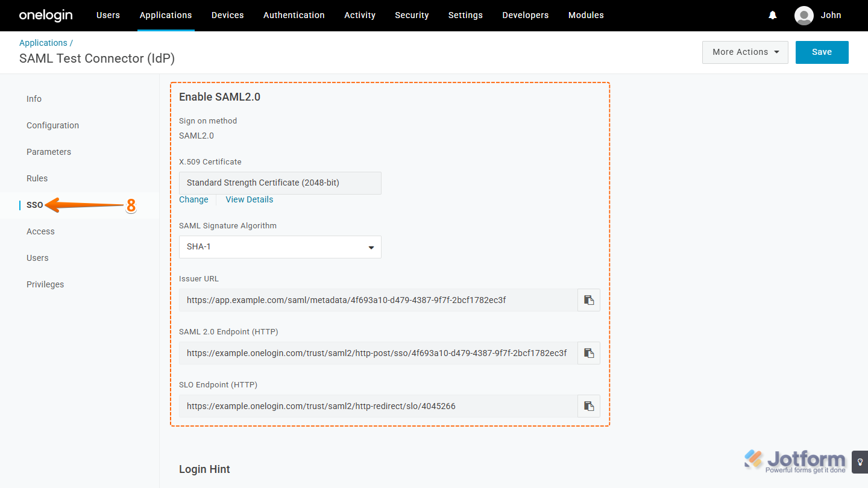Switch to the Rules tab
This screenshot has width=868, height=488.
tap(37, 178)
